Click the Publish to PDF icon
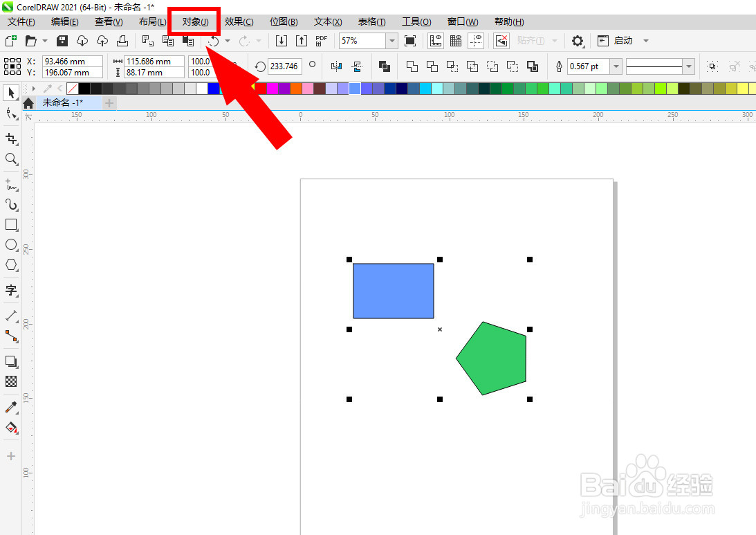The height and width of the screenshot is (535, 756). coord(322,41)
